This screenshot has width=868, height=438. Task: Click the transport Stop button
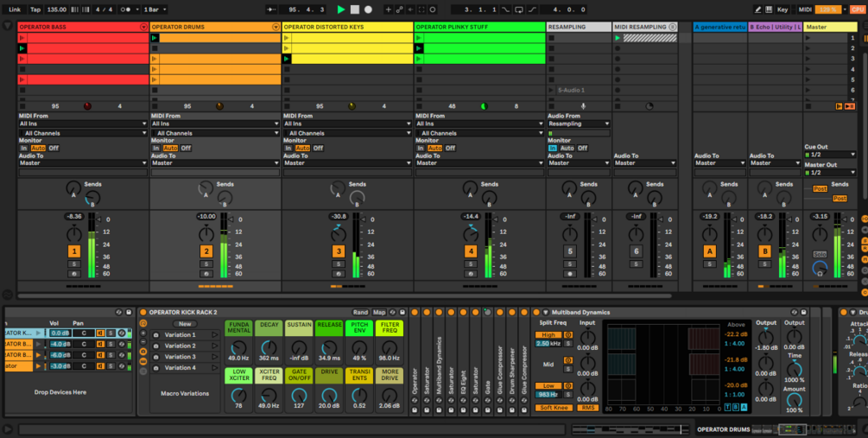point(355,10)
